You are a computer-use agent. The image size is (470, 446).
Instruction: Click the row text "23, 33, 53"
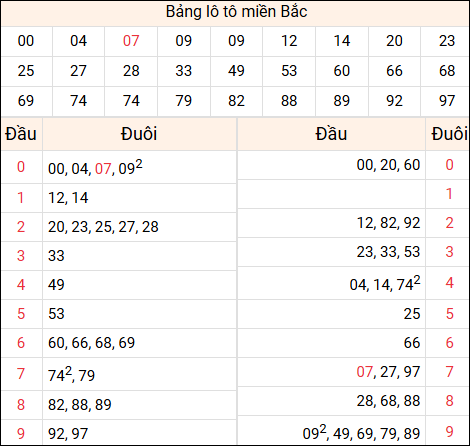pos(388,252)
